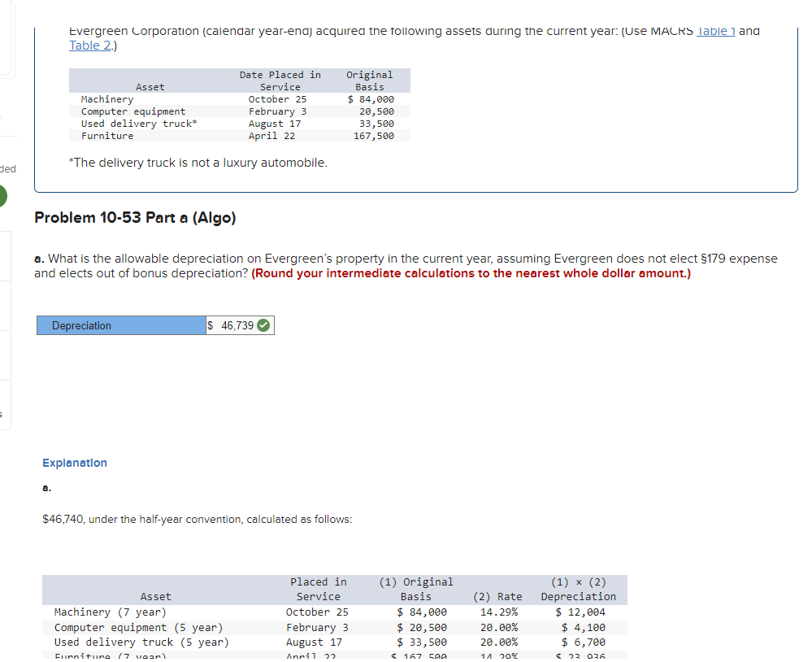
Task: Click '167,500' in the Original Basis column
Action: (374, 136)
